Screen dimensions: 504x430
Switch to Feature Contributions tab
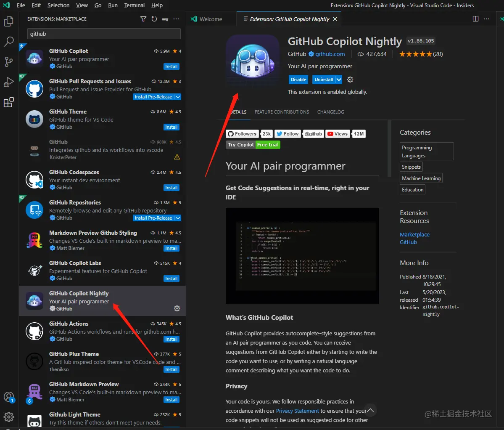click(282, 112)
